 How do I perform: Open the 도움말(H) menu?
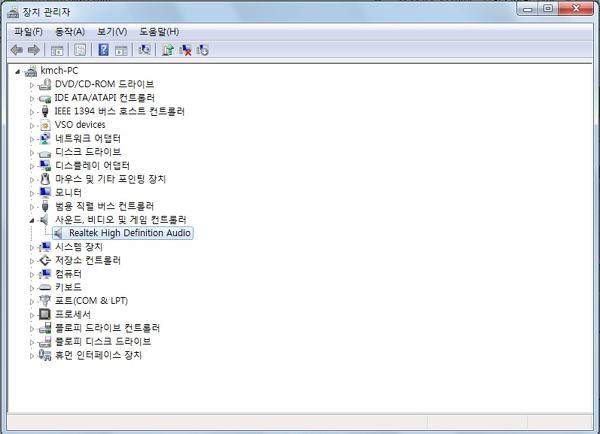159,32
